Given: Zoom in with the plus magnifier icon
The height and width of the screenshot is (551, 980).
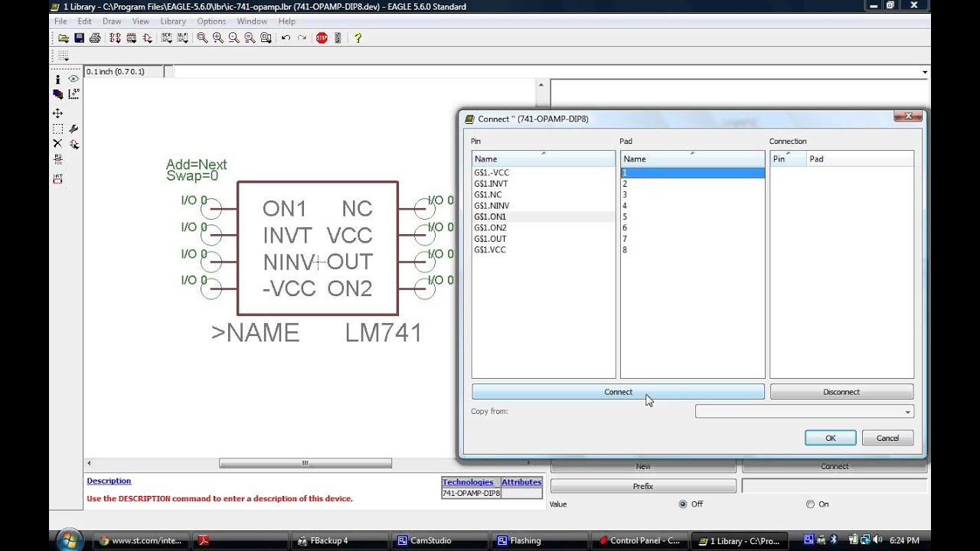Looking at the screenshot, I should click(218, 37).
